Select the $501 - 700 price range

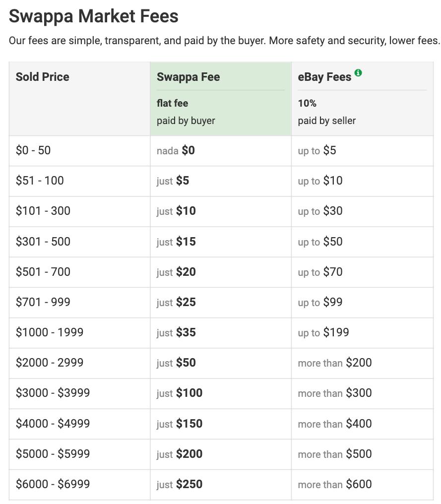(43, 272)
